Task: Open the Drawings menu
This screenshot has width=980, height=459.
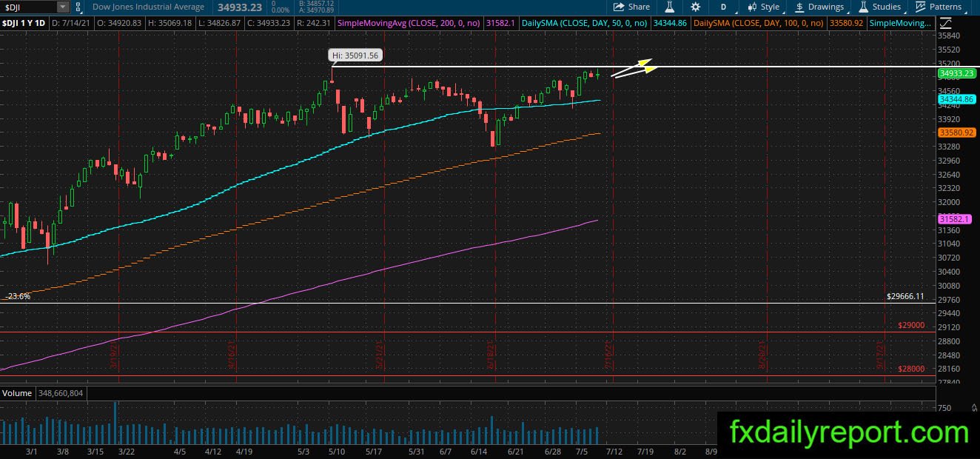Action: 819,7
